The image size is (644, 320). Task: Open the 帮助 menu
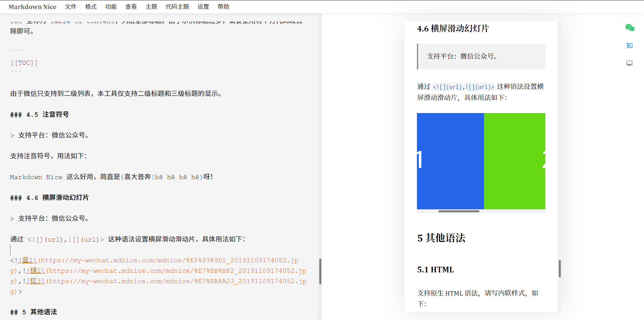click(x=223, y=7)
